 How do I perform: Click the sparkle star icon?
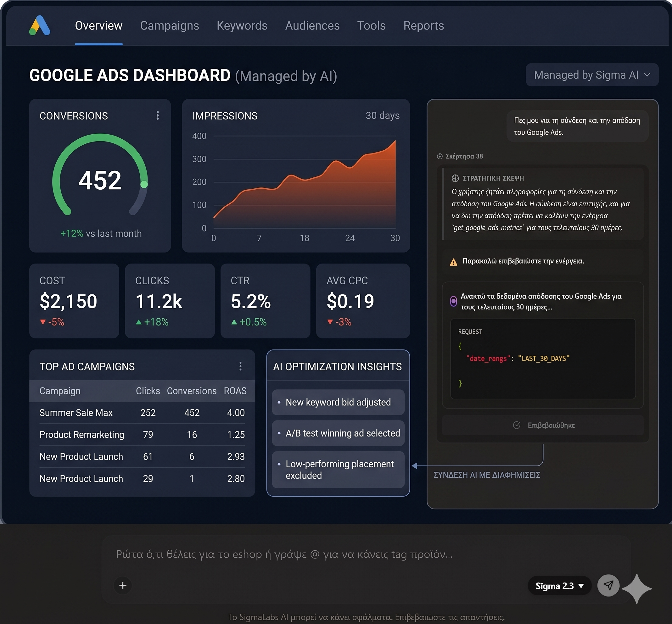[x=636, y=588]
